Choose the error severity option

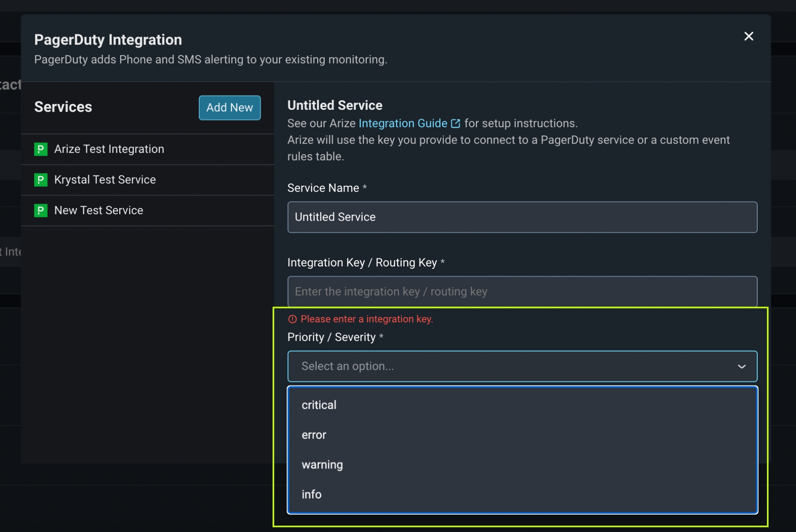[314, 435]
